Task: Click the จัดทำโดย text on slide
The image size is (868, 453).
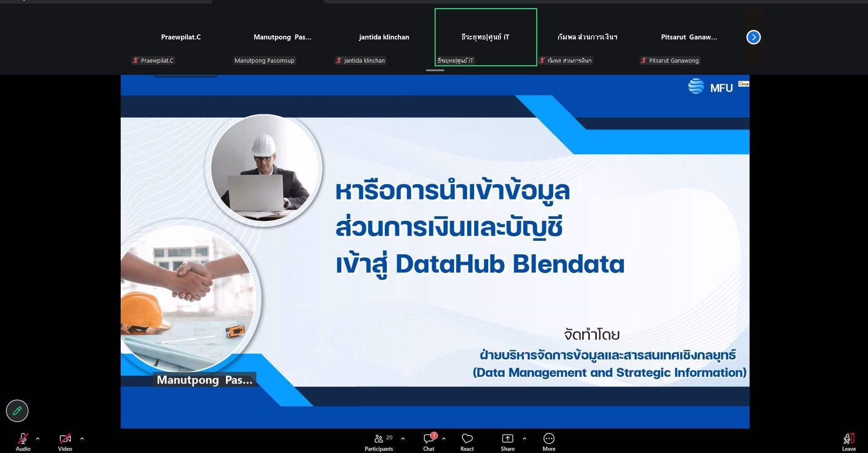Action: [x=592, y=335]
